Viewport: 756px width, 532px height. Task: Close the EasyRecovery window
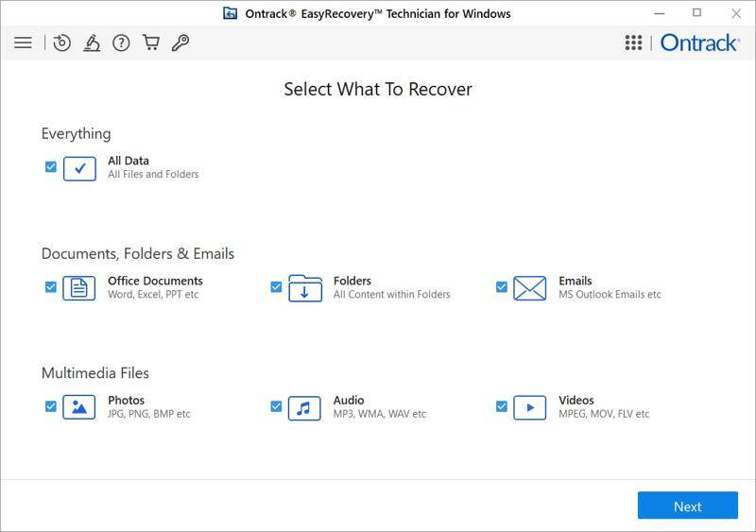click(736, 13)
